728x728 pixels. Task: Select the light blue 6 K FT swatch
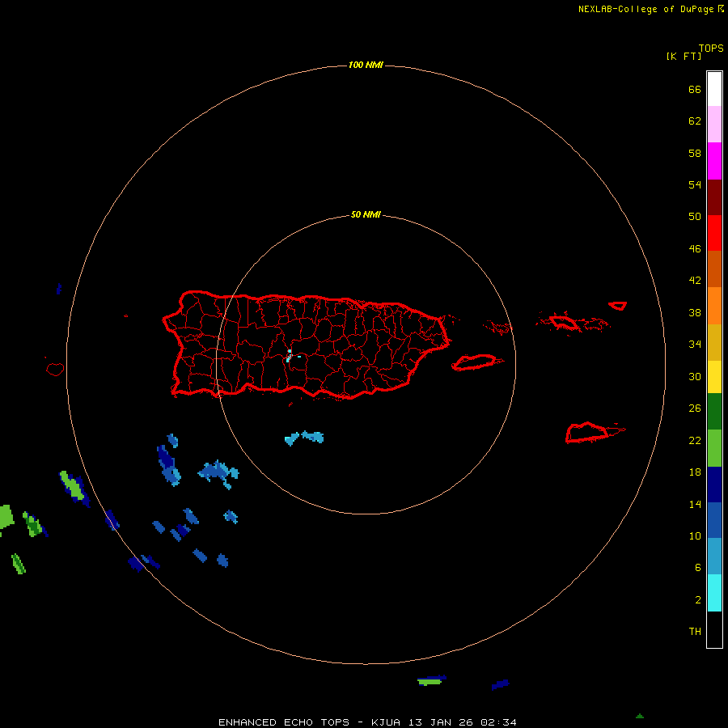click(714, 557)
